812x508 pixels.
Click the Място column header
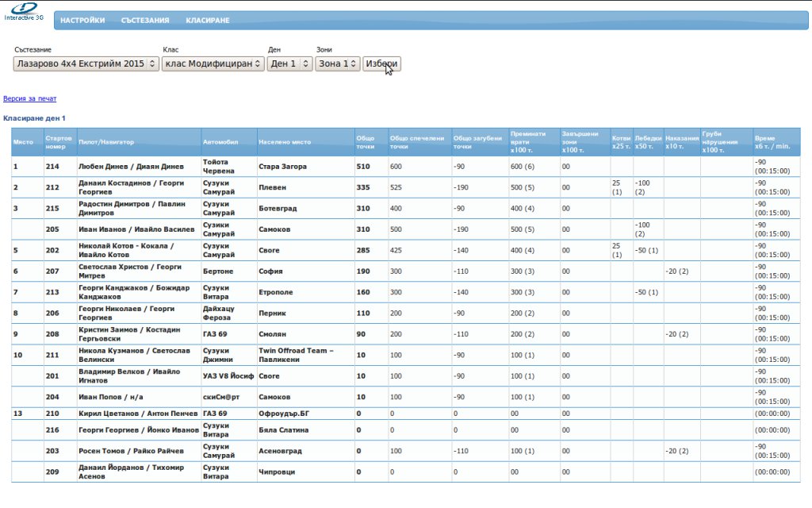23,142
